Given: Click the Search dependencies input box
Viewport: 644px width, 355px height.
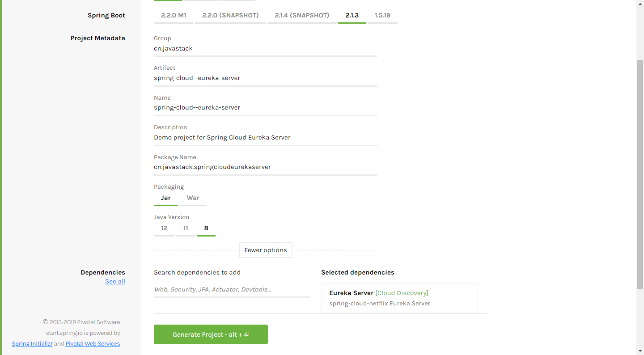Looking at the screenshot, I should tap(232, 289).
